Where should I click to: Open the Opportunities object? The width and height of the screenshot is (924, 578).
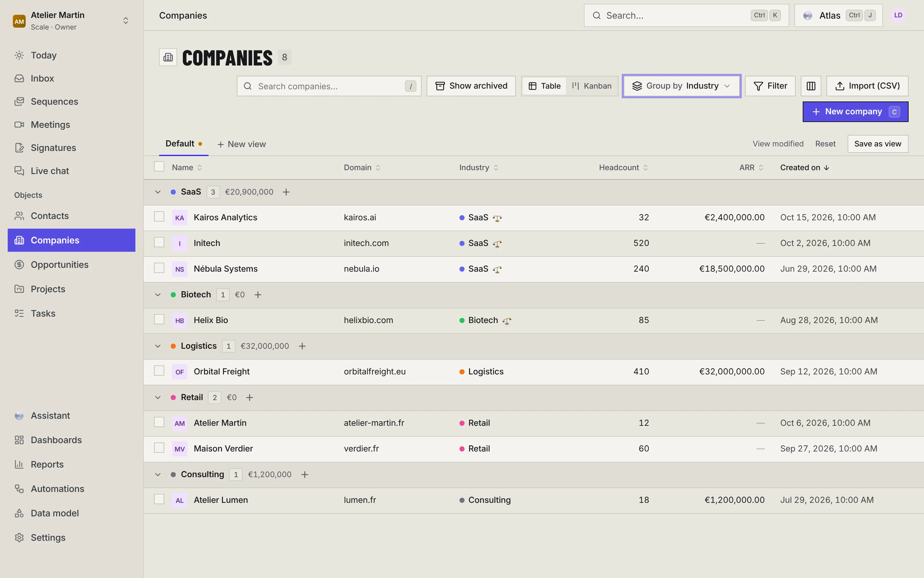tap(72, 265)
